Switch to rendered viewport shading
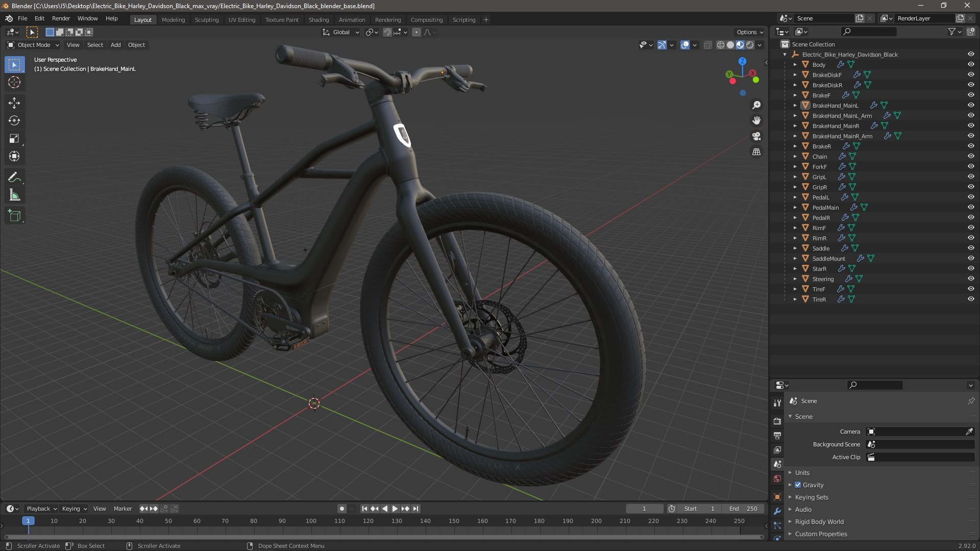980x551 pixels. 750,45
